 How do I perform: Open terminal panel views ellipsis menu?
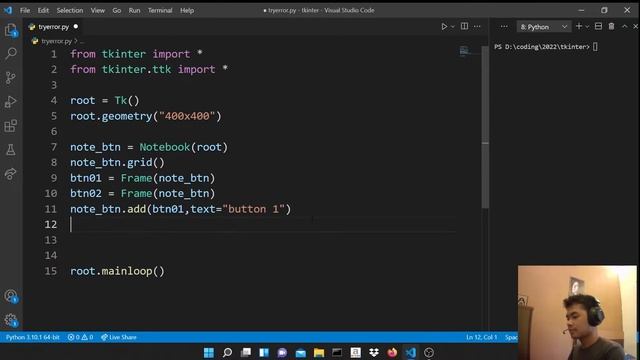point(504,27)
